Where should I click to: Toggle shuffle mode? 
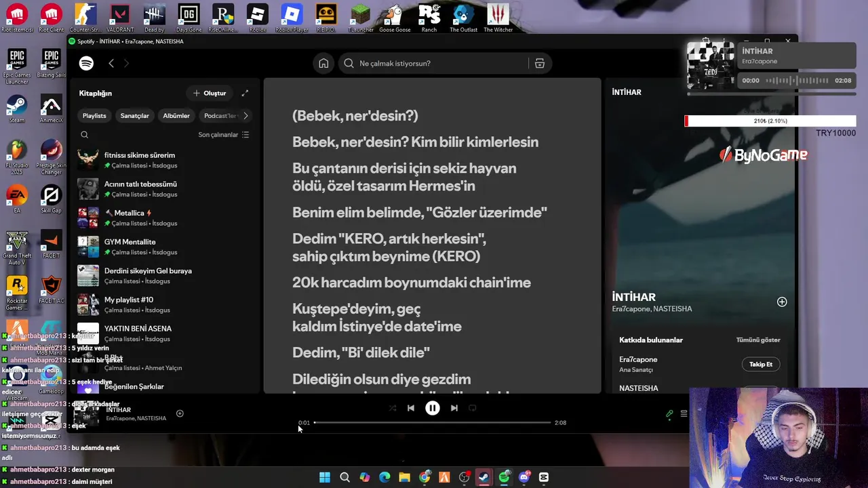point(393,408)
